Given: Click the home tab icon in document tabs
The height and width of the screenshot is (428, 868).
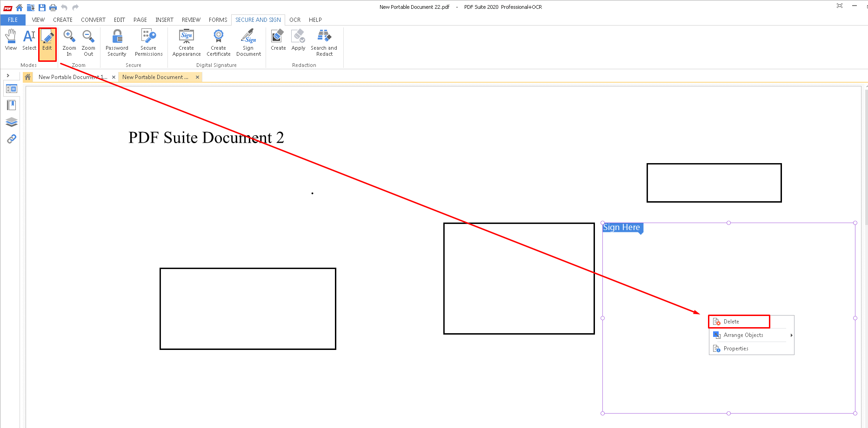Looking at the screenshot, I should coord(28,77).
